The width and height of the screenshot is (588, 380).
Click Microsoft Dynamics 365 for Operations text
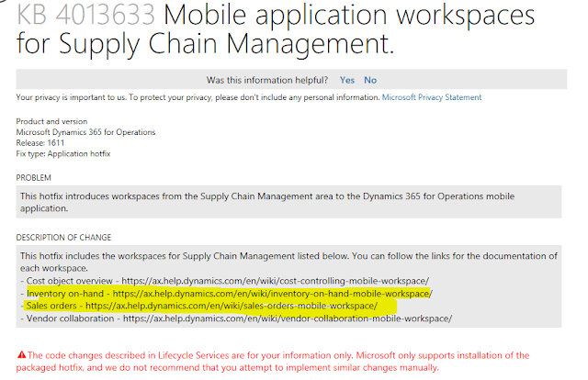[85, 132]
